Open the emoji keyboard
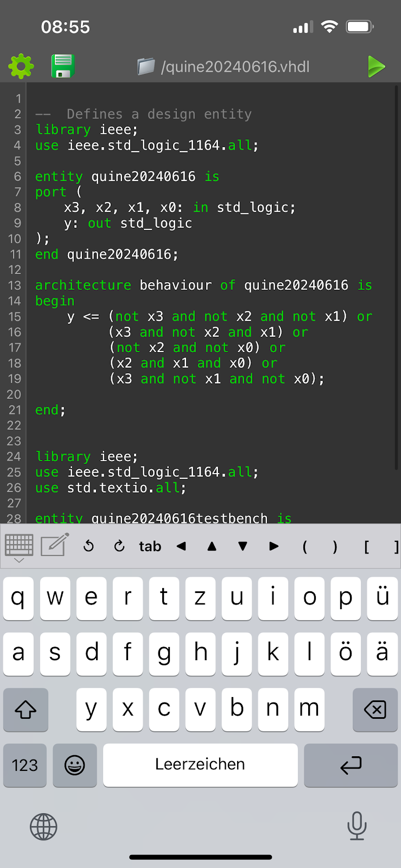The image size is (401, 868). point(75,765)
